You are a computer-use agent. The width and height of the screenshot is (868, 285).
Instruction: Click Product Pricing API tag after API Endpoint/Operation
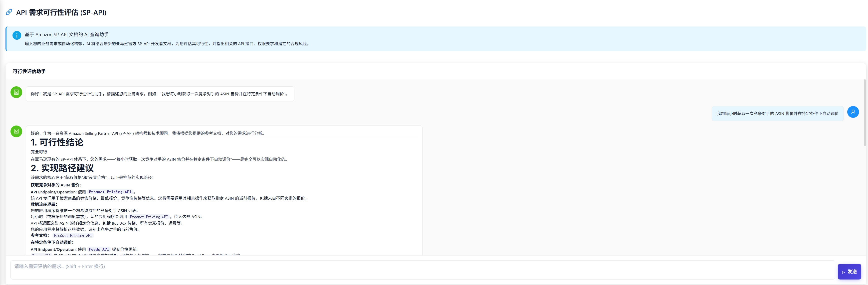coord(110,192)
